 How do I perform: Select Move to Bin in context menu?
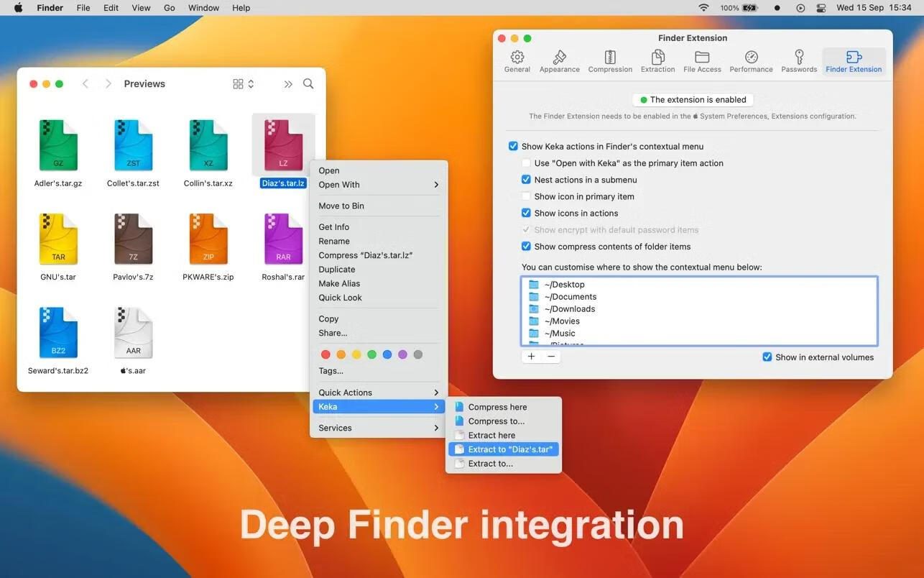point(341,206)
